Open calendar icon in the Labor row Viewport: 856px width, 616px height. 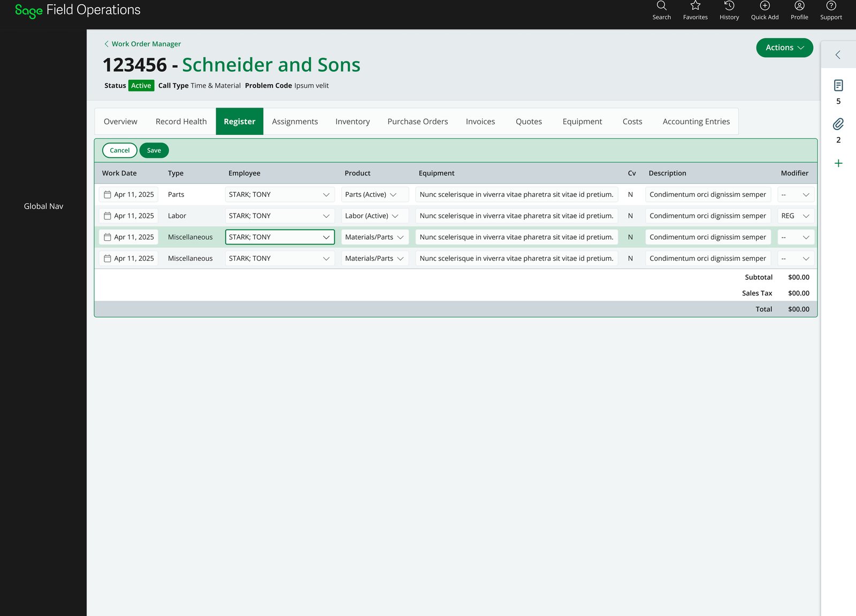click(108, 216)
